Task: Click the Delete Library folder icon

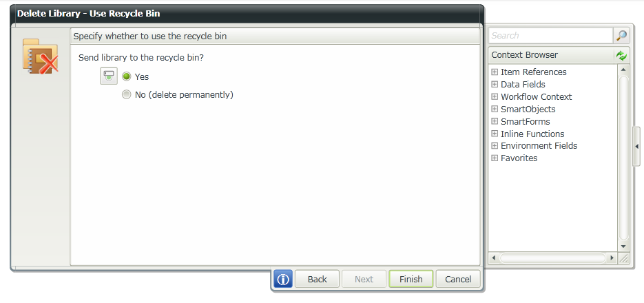Action: [x=41, y=56]
